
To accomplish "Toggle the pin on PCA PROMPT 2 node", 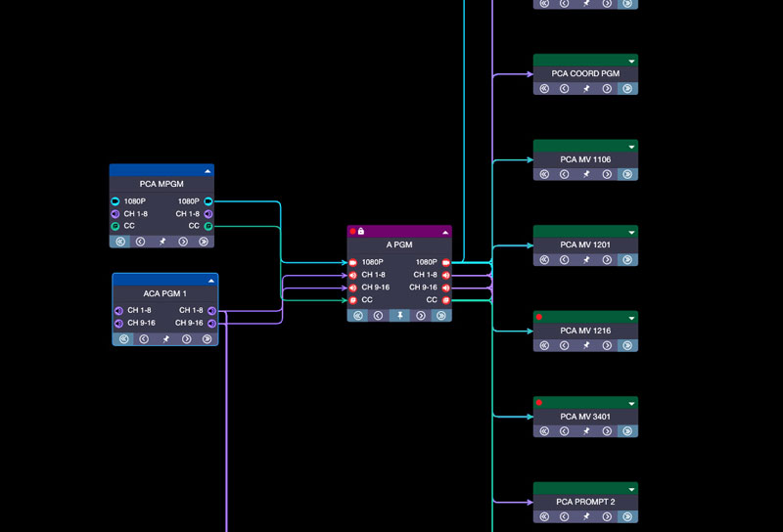I will [586, 516].
